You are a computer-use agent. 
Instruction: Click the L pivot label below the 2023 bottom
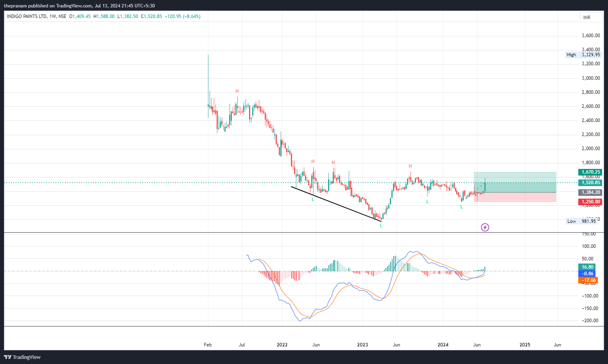[x=381, y=226]
